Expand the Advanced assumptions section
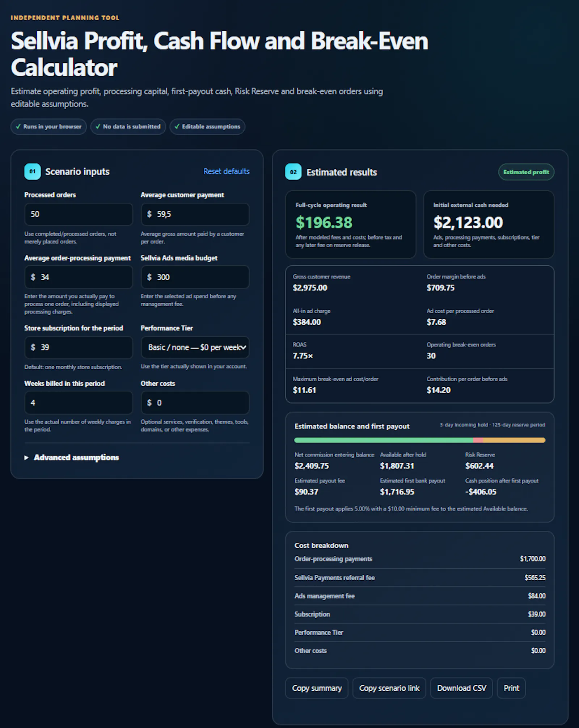This screenshot has height=728, width=579. coord(72,458)
